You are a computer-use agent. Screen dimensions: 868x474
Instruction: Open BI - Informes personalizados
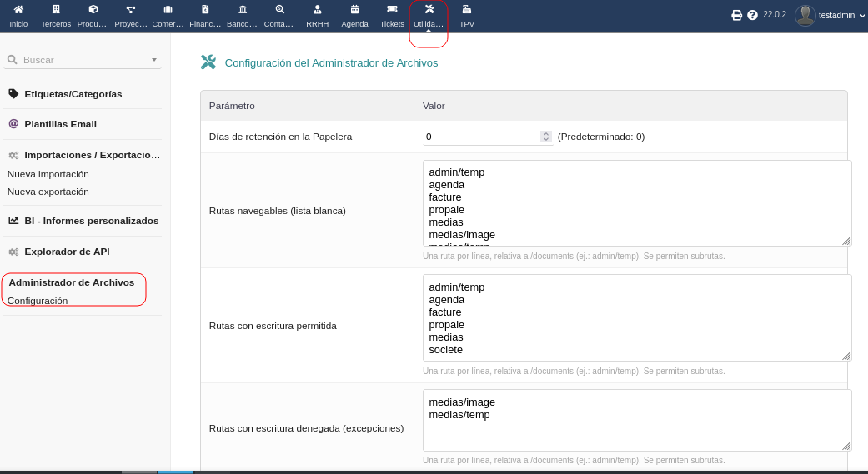pyautogui.click(x=92, y=221)
